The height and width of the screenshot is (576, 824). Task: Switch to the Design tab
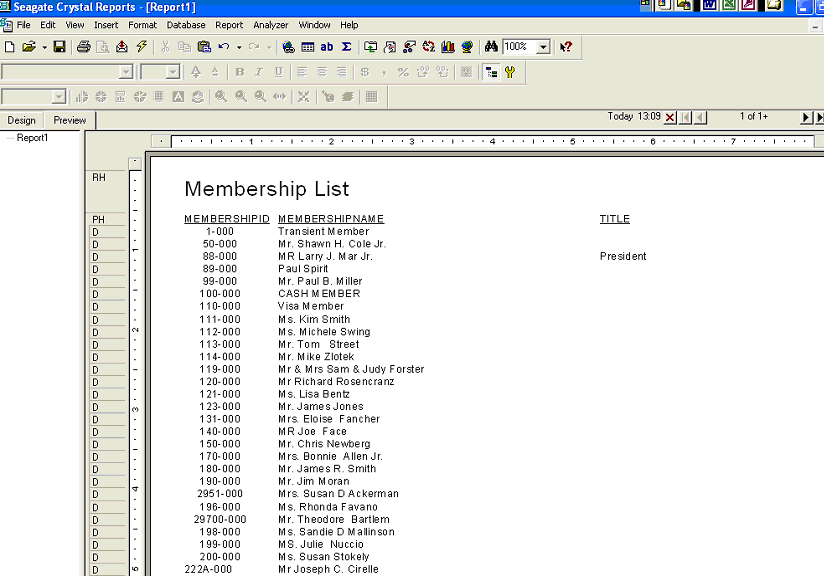tap(22, 120)
